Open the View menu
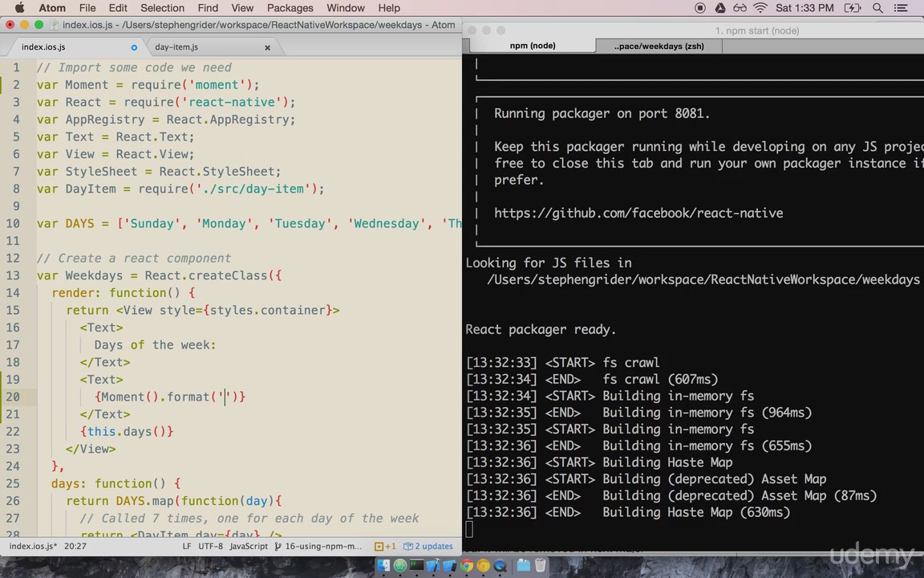The height and width of the screenshot is (578, 924). pos(242,8)
